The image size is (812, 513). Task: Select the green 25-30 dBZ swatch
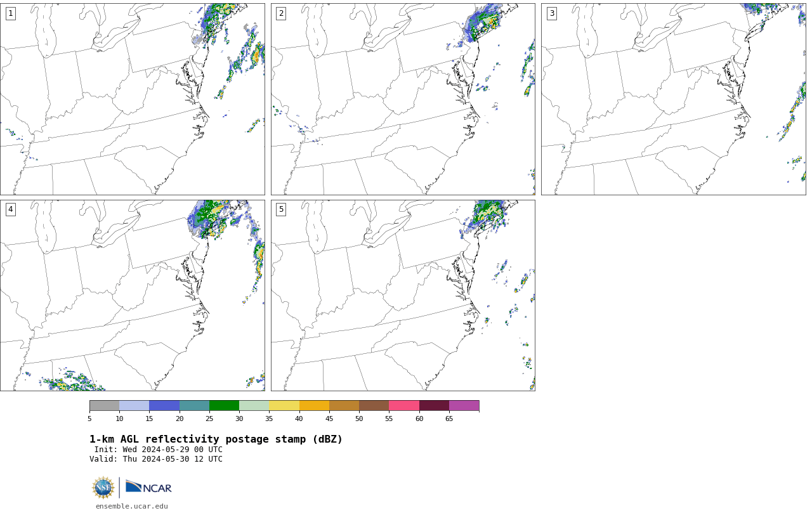pos(224,406)
